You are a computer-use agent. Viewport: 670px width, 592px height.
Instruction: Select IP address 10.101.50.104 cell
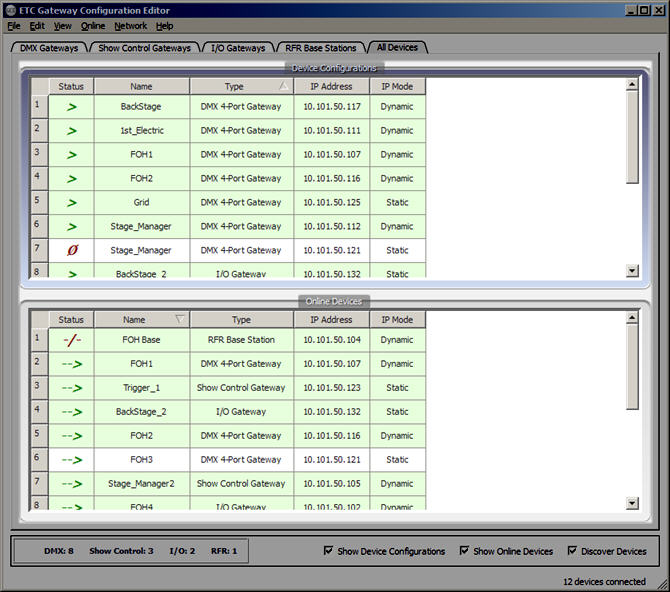[x=332, y=340]
